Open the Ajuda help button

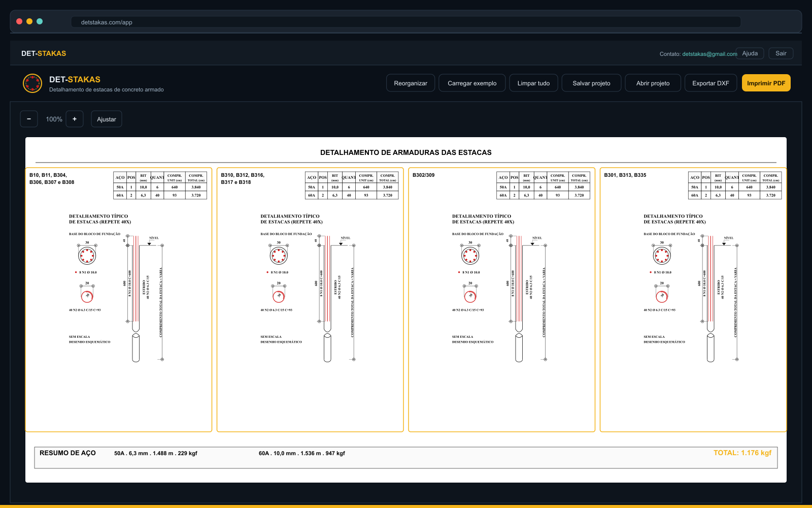coord(750,53)
